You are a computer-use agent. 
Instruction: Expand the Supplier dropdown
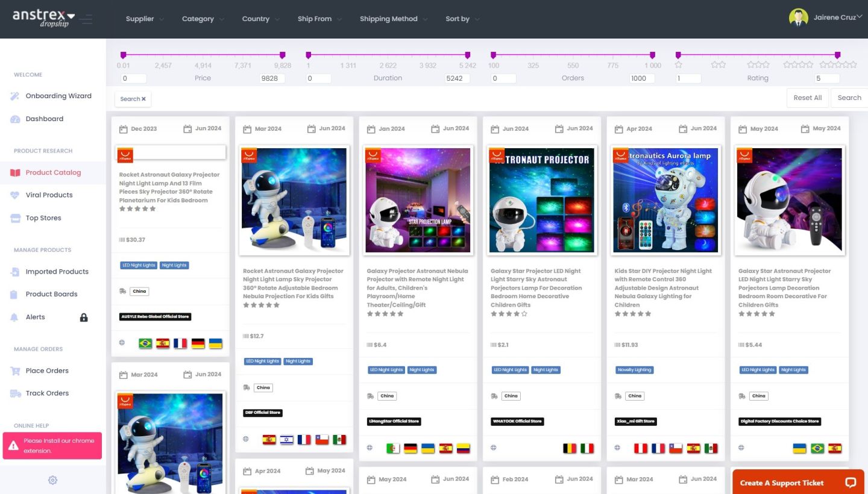click(x=144, y=19)
